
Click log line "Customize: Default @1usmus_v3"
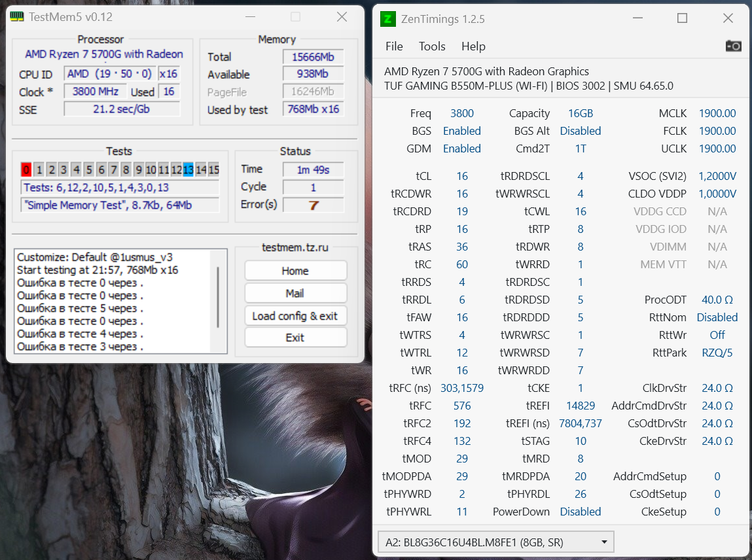coord(95,257)
